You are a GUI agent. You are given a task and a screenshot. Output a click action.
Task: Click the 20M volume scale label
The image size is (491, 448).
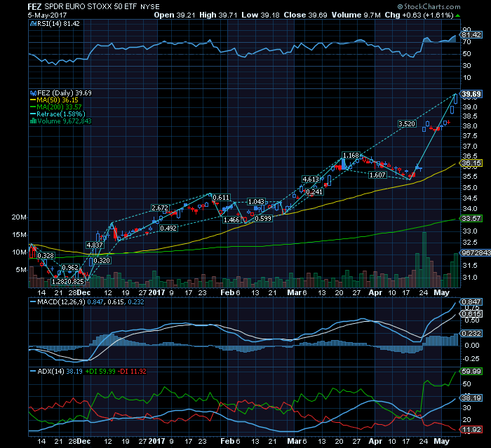19,217
